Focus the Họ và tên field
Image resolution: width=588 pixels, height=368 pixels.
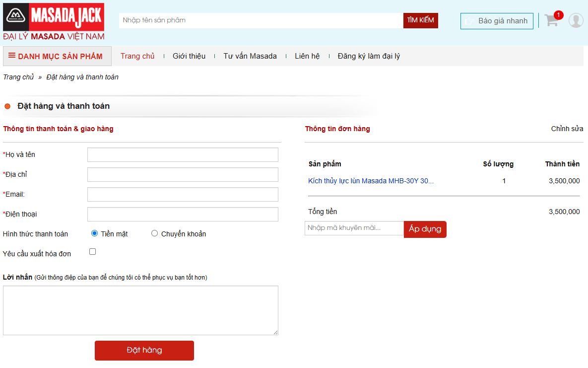[x=183, y=155]
